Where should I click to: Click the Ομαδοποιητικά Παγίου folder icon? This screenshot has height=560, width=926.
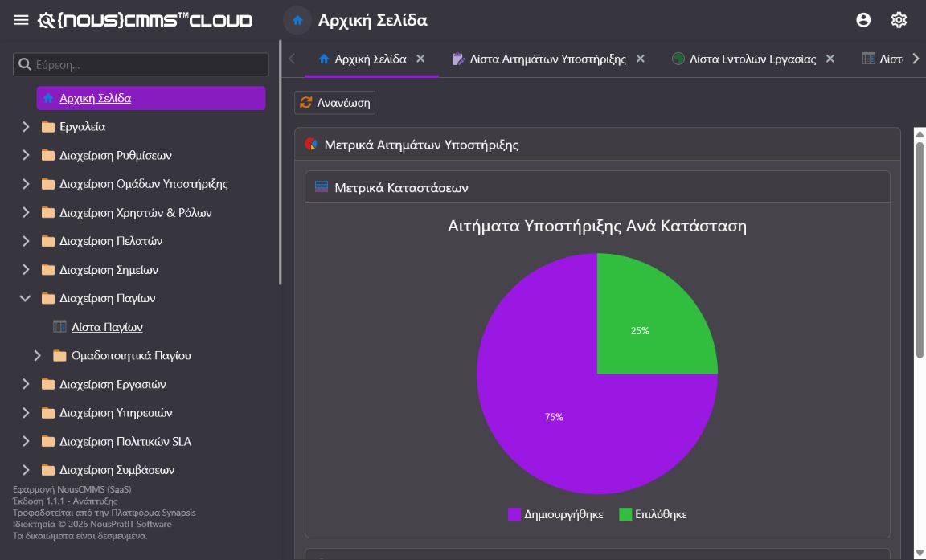pyautogui.click(x=59, y=356)
